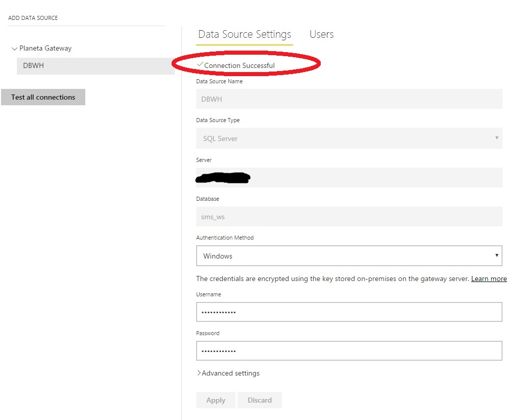Click the Data Source Name field
This screenshot has height=420, width=524.
(x=349, y=99)
